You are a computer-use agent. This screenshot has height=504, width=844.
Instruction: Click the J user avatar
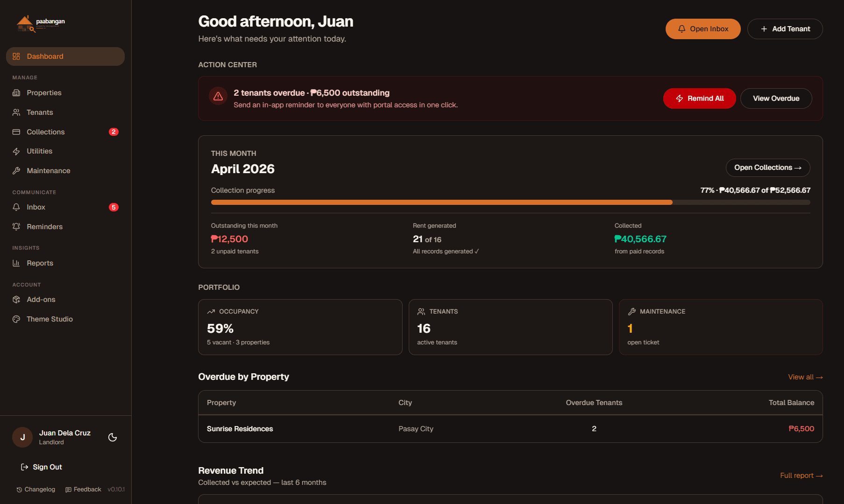22,437
